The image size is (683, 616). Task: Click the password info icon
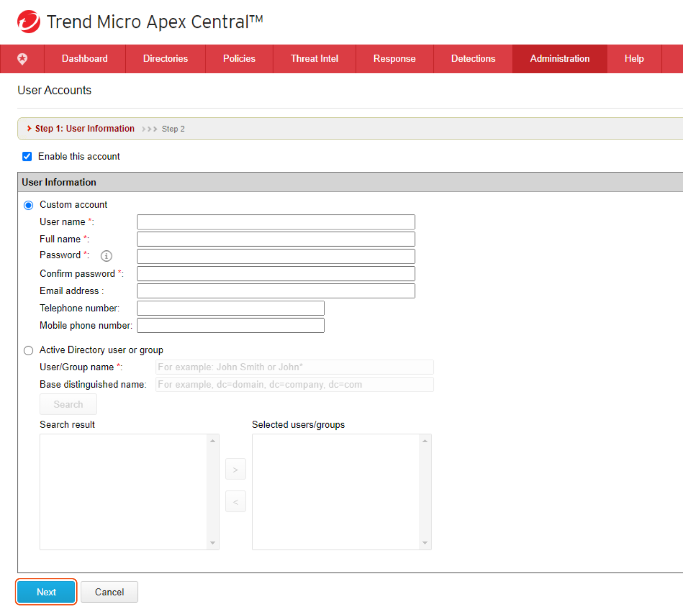pos(106,256)
